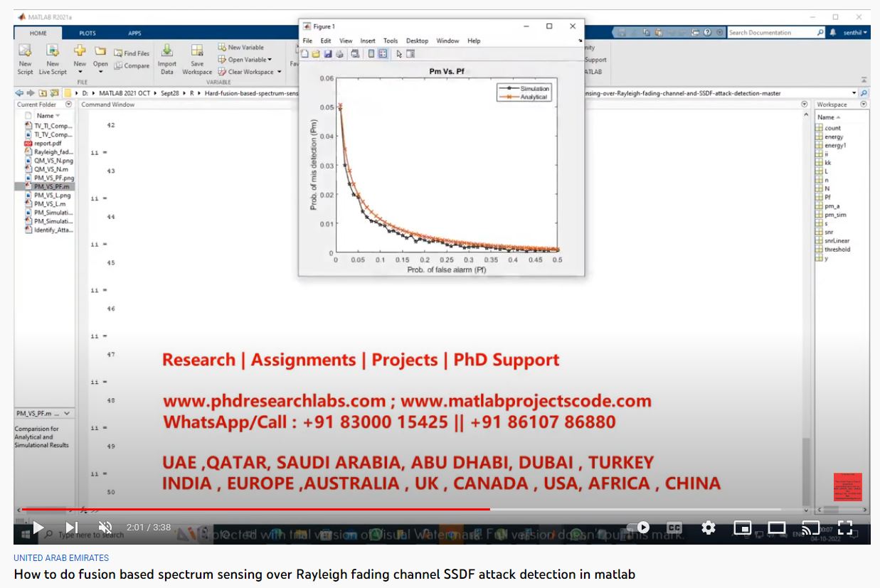880x588 pixels.
Task: Open the Help menu in Figure 1
Action: click(474, 41)
